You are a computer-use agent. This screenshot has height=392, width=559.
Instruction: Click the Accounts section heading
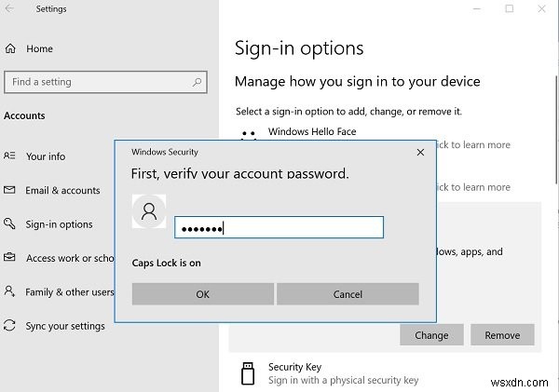(24, 115)
